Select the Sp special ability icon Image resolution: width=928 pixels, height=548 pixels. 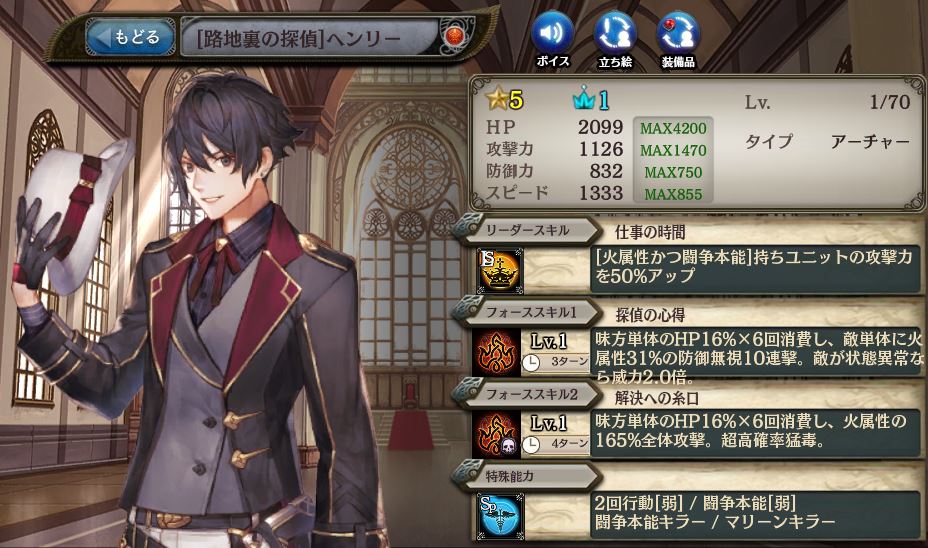(x=500, y=516)
